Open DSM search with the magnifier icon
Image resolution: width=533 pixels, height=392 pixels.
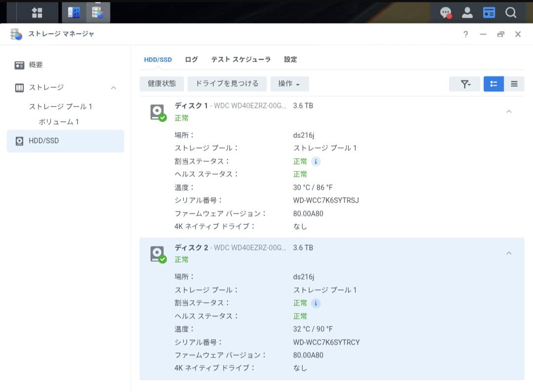tap(511, 12)
